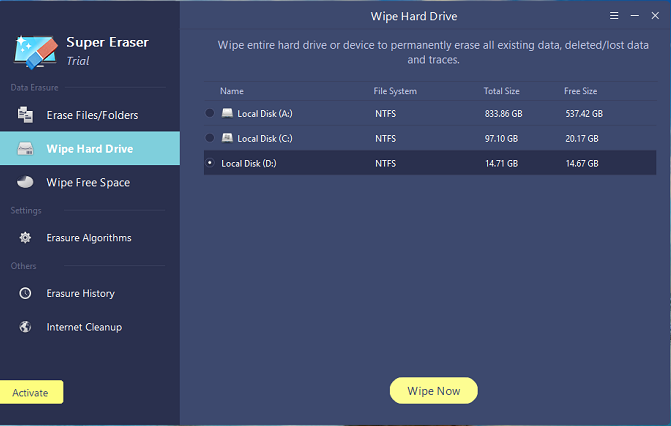This screenshot has height=426, width=671.
Task: Click the Local Disk (C:) drive icon
Action: tap(227, 138)
